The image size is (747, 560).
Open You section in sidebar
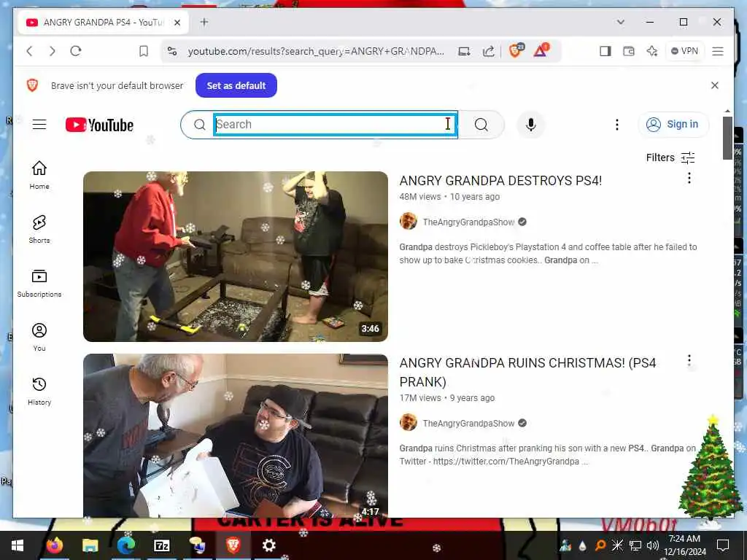[x=39, y=337]
